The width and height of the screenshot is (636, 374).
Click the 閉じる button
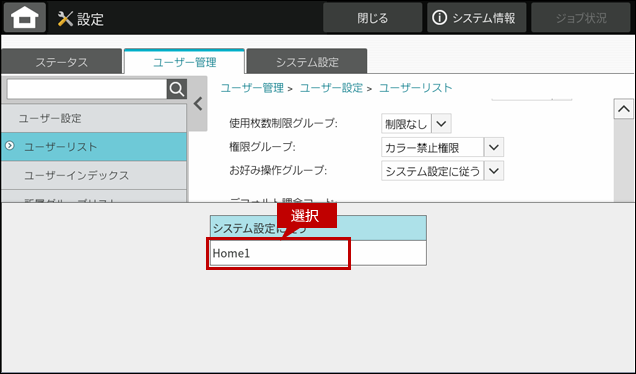click(x=372, y=18)
